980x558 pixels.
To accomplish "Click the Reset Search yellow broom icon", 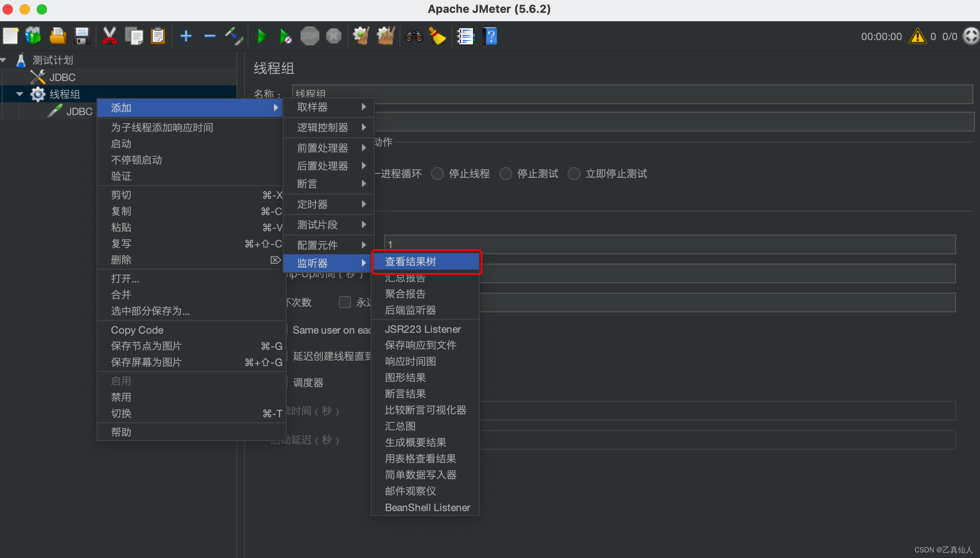I will [x=438, y=36].
